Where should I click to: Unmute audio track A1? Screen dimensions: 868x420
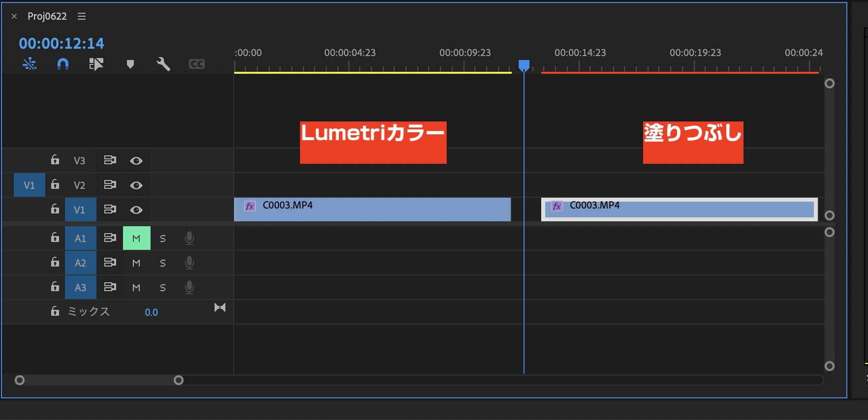137,239
